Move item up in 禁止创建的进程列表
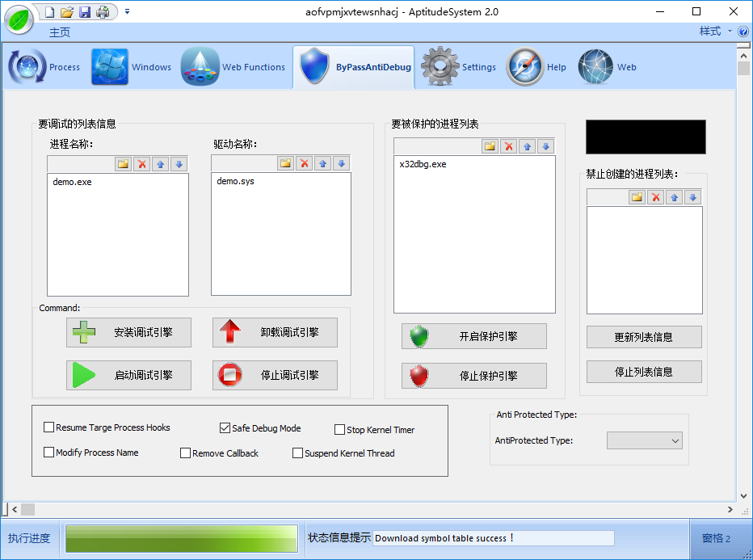Image resolution: width=753 pixels, height=560 pixels. click(x=675, y=197)
